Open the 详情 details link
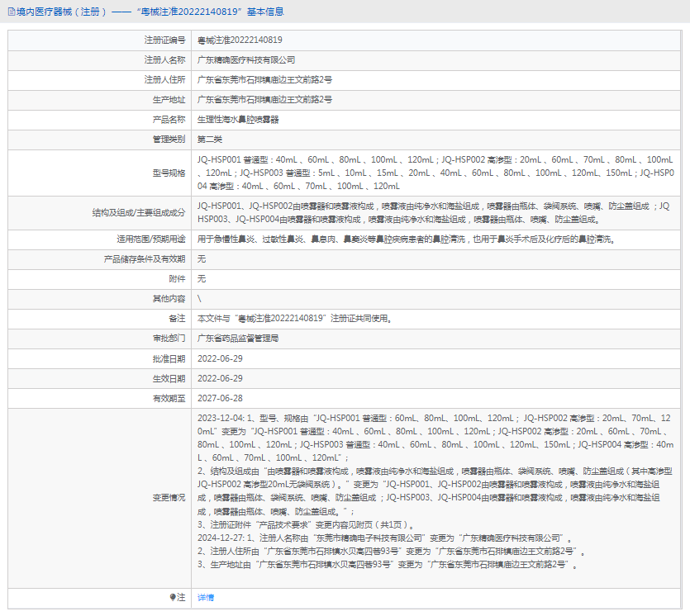 (x=206, y=597)
